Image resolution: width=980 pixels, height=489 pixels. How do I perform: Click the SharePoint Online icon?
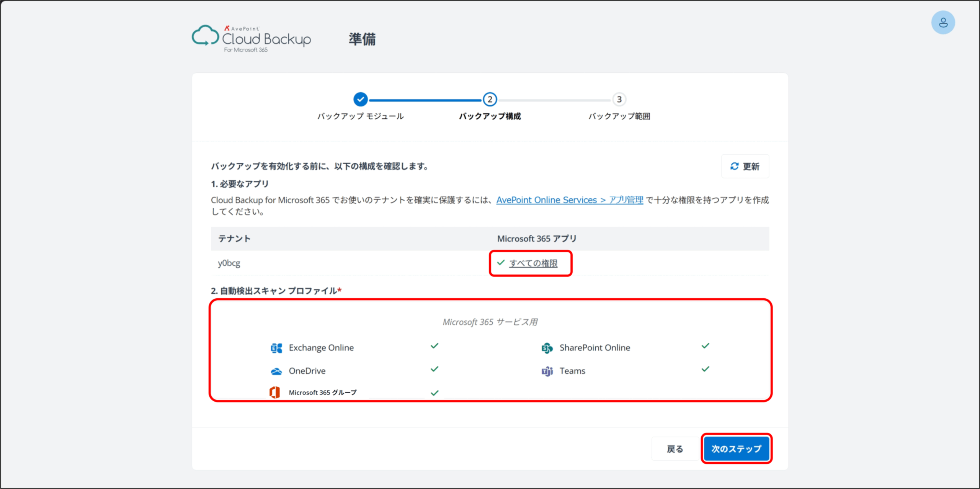(547, 348)
